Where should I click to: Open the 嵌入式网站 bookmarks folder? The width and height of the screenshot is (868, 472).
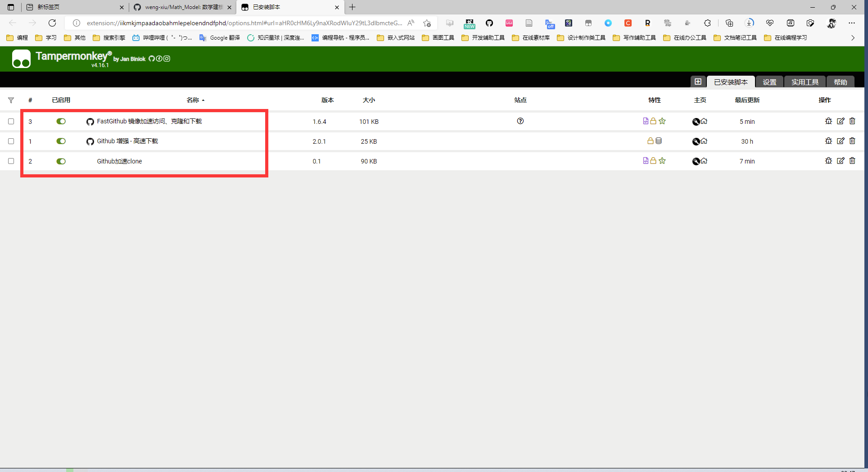396,38
